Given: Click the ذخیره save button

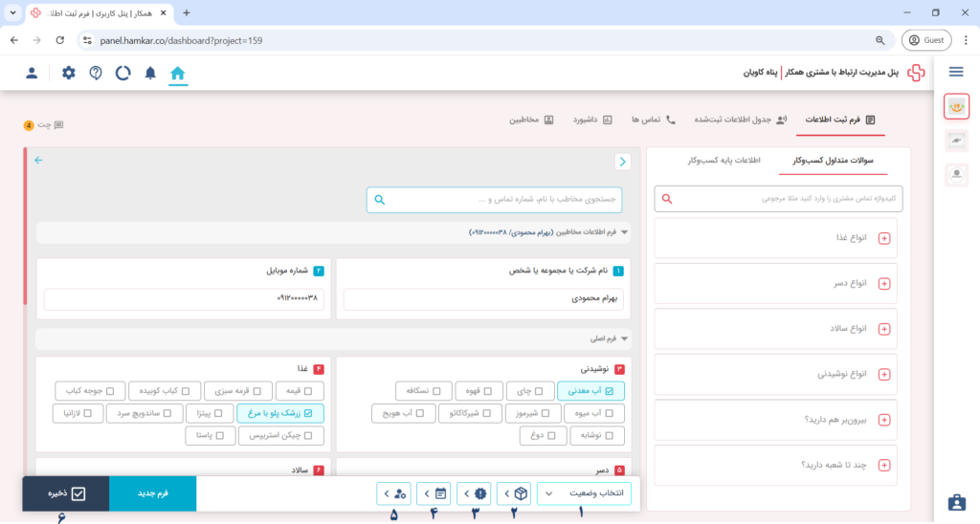Looking at the screenshot, I should click(x=66, y=493).
